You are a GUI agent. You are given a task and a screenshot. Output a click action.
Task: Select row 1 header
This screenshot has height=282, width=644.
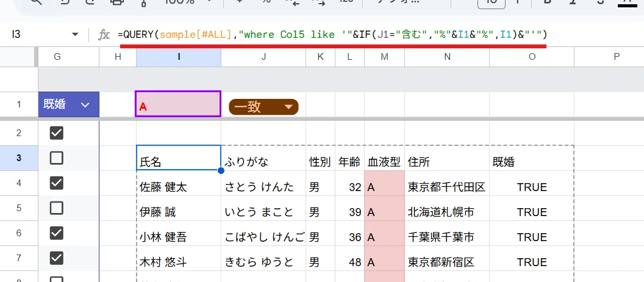(x=19, y=104)
